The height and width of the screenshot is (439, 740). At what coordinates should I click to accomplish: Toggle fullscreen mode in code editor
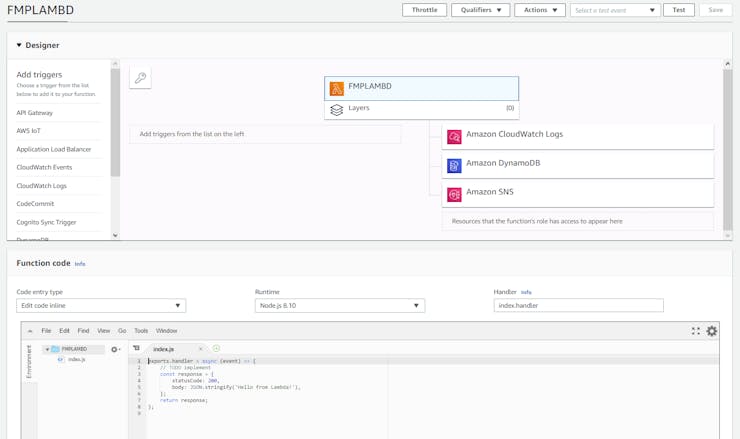(696, 331)
